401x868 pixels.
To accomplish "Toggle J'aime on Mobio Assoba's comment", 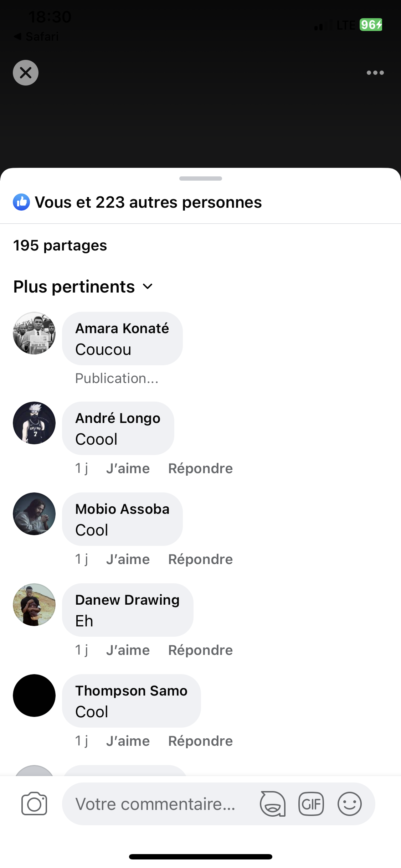I will 128,559.
